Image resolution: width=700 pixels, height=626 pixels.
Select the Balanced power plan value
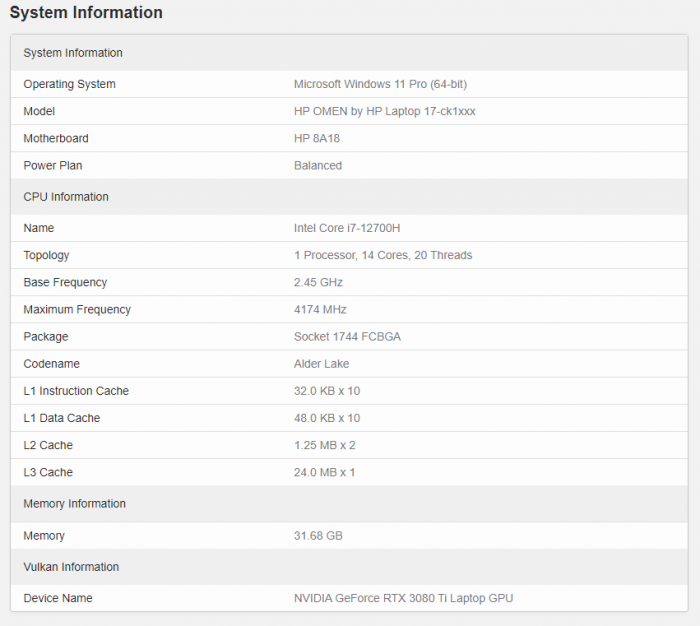(318, 165)
